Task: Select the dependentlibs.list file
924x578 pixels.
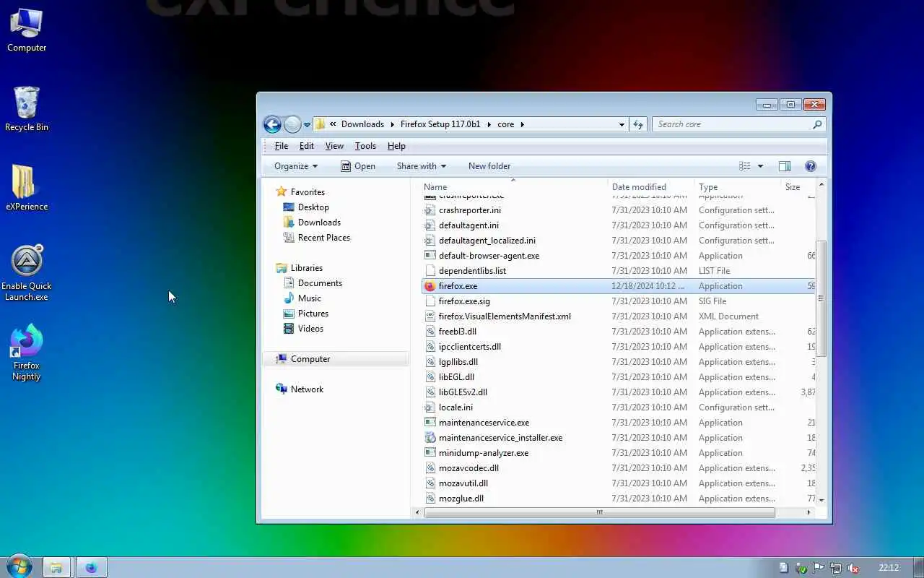Action: (472, 271)
